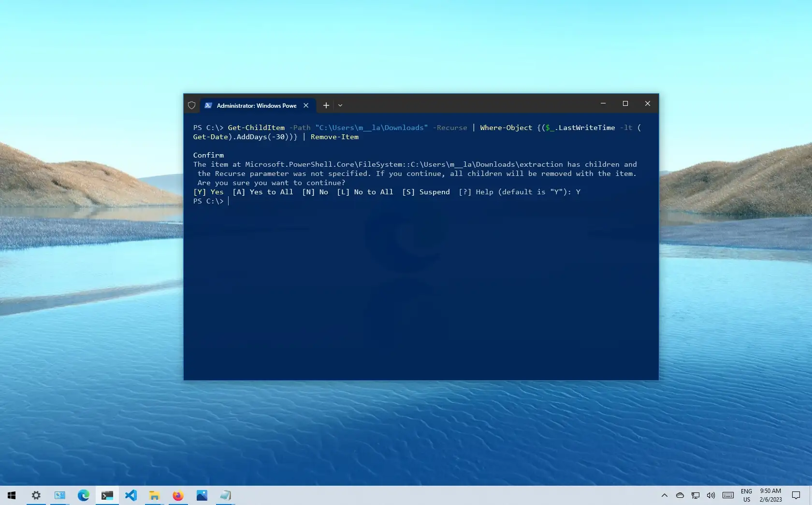Open Settings from the taskbar
This screenshot has height=505, width=812.
(36, 495)
